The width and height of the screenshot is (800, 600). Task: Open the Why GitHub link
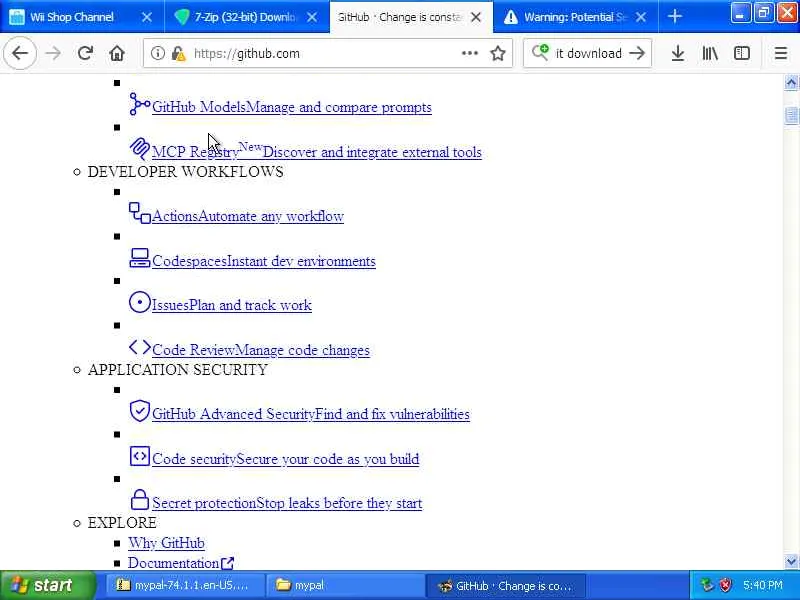click(166, 543)
